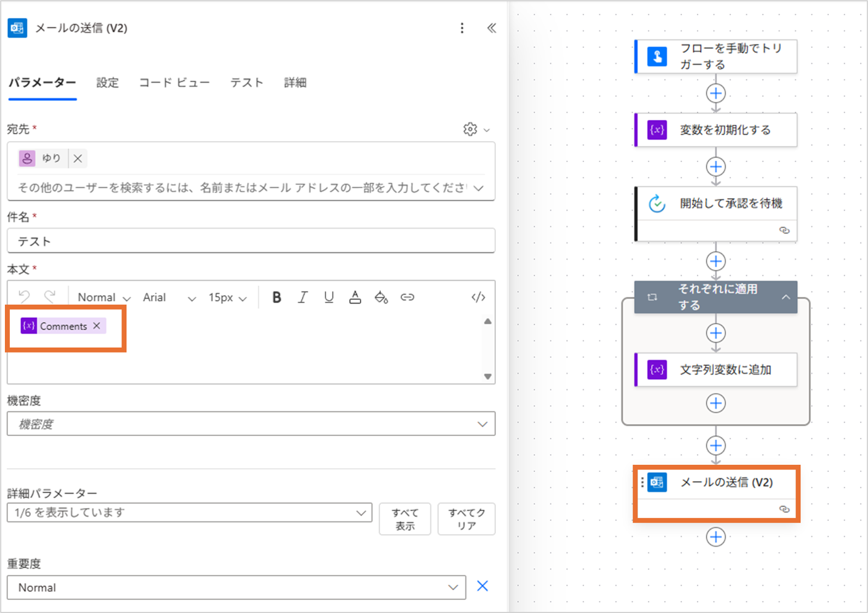This screenshot has width=868, height=613.
Task: Click the 件名 input field
Action: (x=251, y=241)
